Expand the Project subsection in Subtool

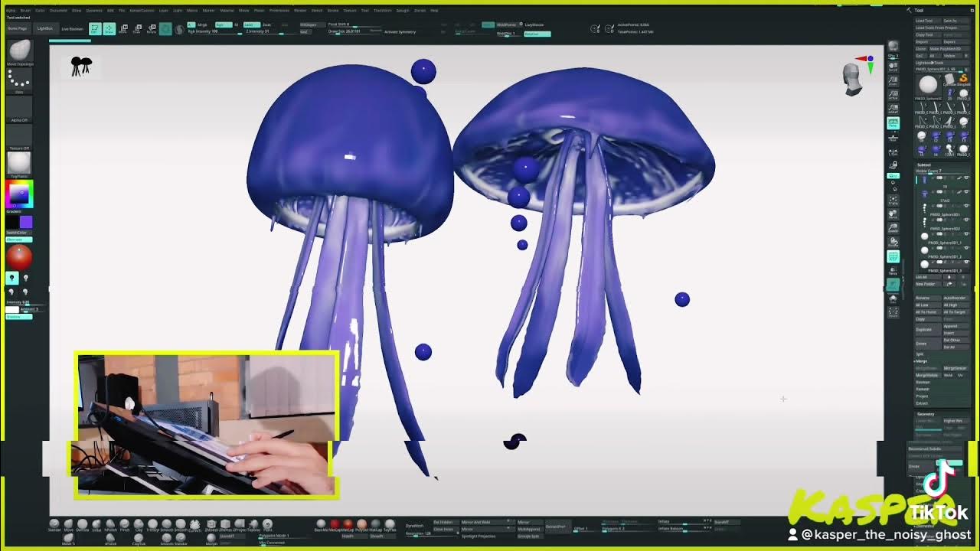pos(922,396)
